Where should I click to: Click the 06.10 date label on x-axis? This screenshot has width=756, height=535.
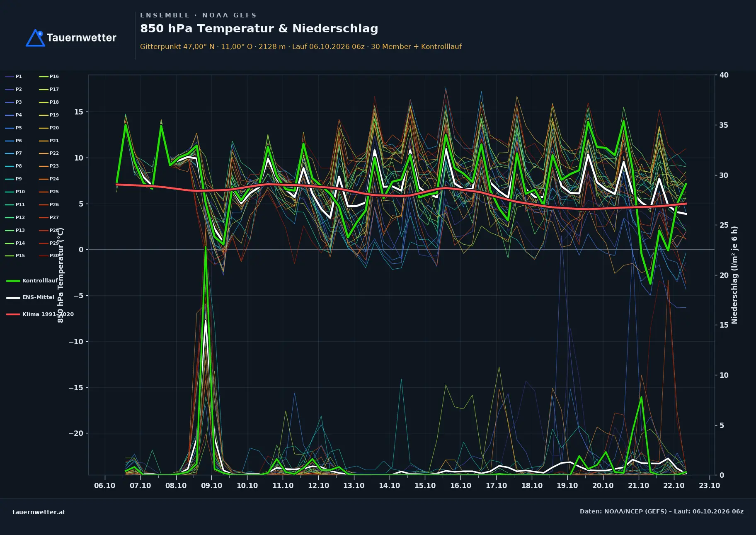coord(105,486)
